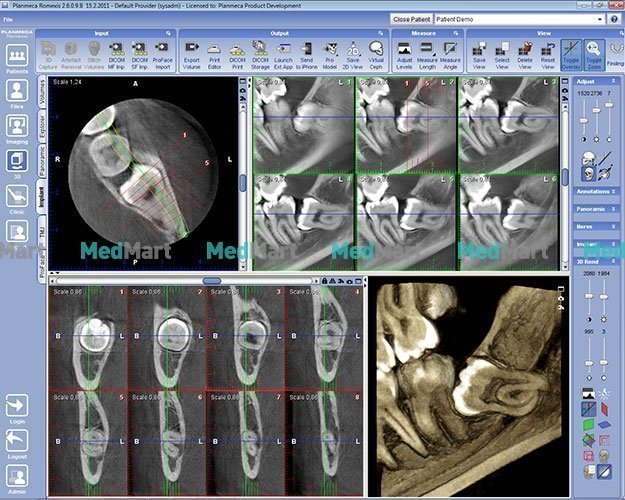Switch to the Explorer tab
The width and height of the screenshot is (625, 500).
[x=42, y=126]
